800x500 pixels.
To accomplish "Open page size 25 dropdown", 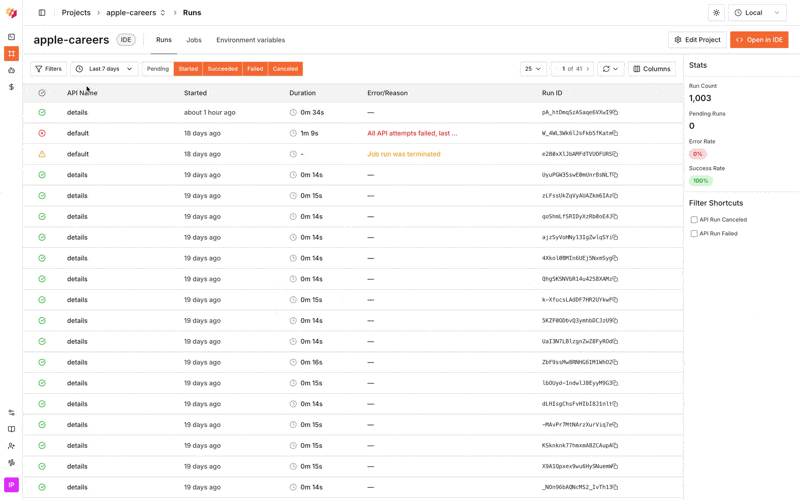I will coord(533,69).
